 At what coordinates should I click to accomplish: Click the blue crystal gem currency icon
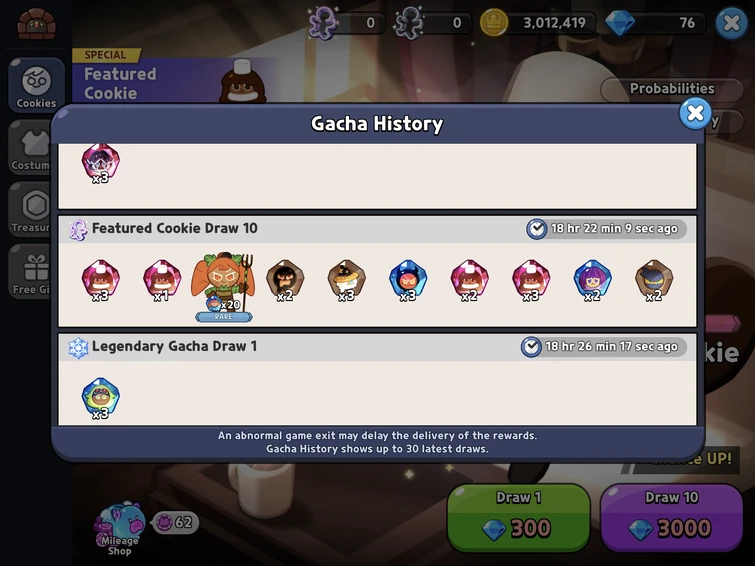[619, 23]
